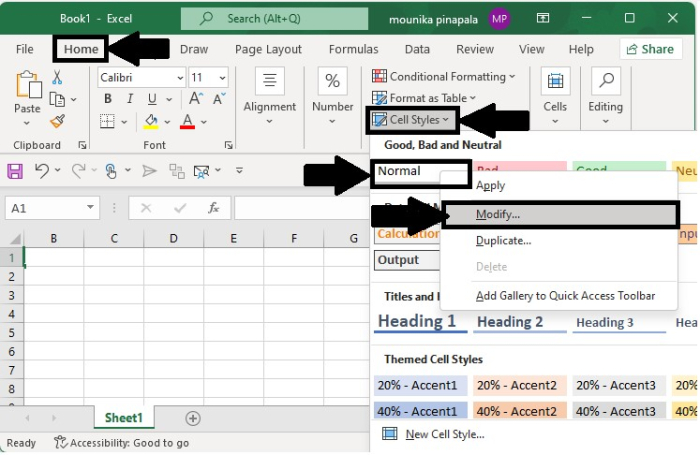Switch to the Formulas tab
The width and height of the screenshot is (700, 455).
tap(354, 49)
